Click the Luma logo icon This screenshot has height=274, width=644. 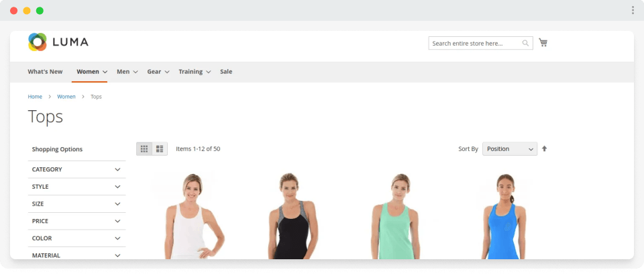[38, 42]
